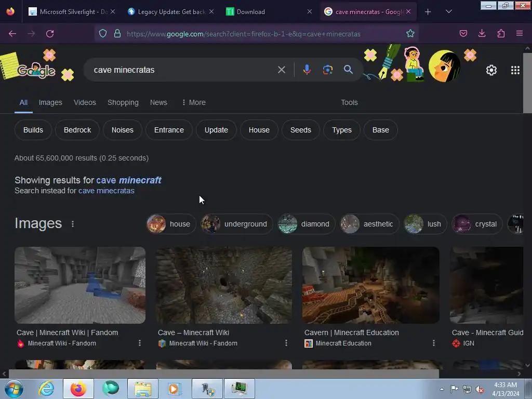Search by image with Google Lens icon
Image resolution: width=532 pixels, height=399 pixels.
click(x=327, y=70)
